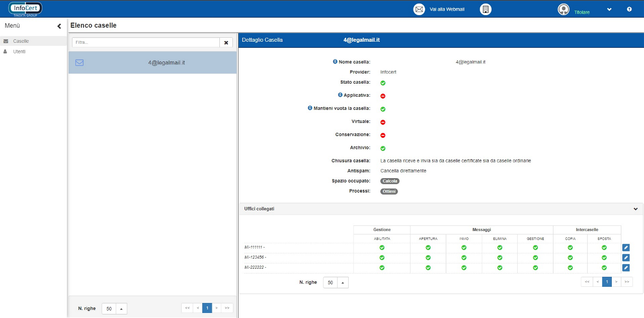Click the Ottieni button for Processi
Viewport: 644px width, 318px height.
pos(389,191)
